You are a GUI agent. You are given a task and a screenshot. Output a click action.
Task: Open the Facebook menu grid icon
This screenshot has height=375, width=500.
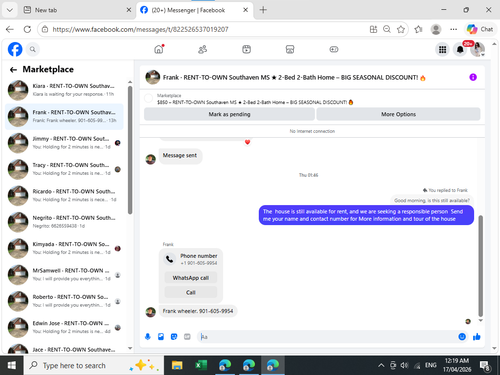coord(442,50)
